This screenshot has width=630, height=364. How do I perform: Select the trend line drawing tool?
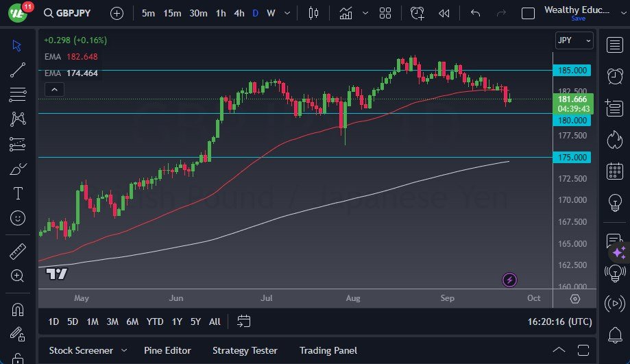(18, 69)
